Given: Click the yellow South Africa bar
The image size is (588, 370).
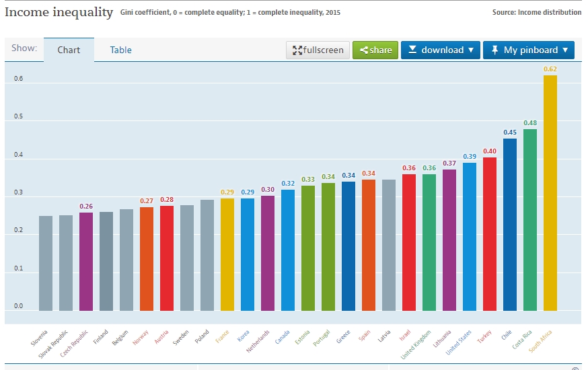Looking at the screenshot, I should coord(550,193).
